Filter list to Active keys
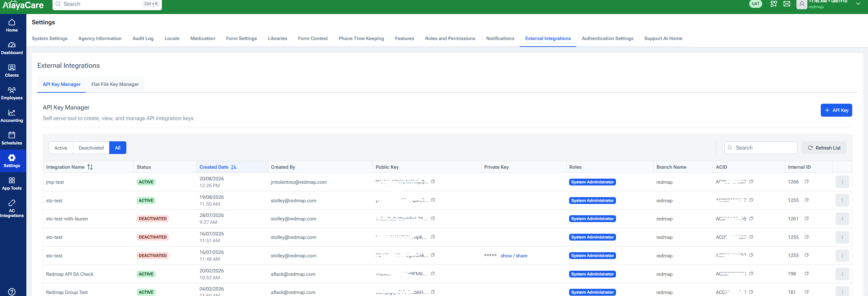The height and width of the screenshot is (296, 868). tap(61, 148)
